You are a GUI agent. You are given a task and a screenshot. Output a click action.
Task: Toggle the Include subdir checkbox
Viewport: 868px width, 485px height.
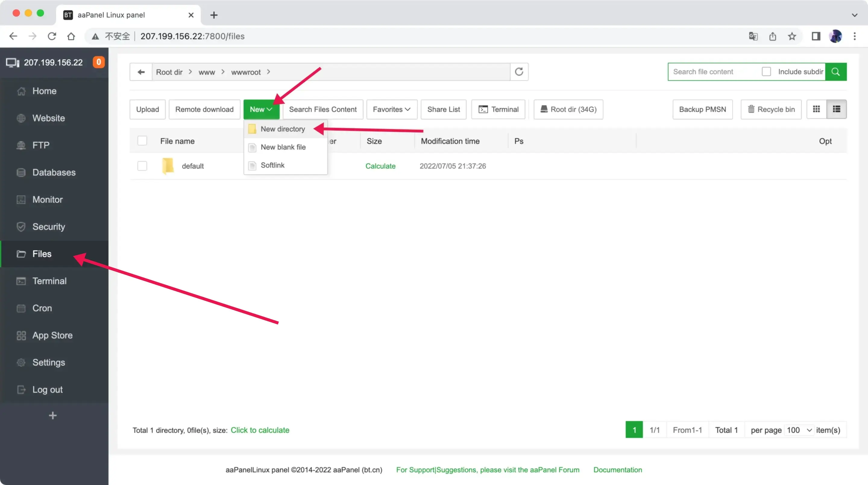766,71
